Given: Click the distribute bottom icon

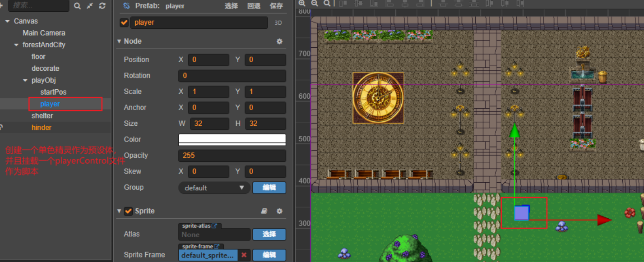Looking at the screenshot, I should click(473, 3).
